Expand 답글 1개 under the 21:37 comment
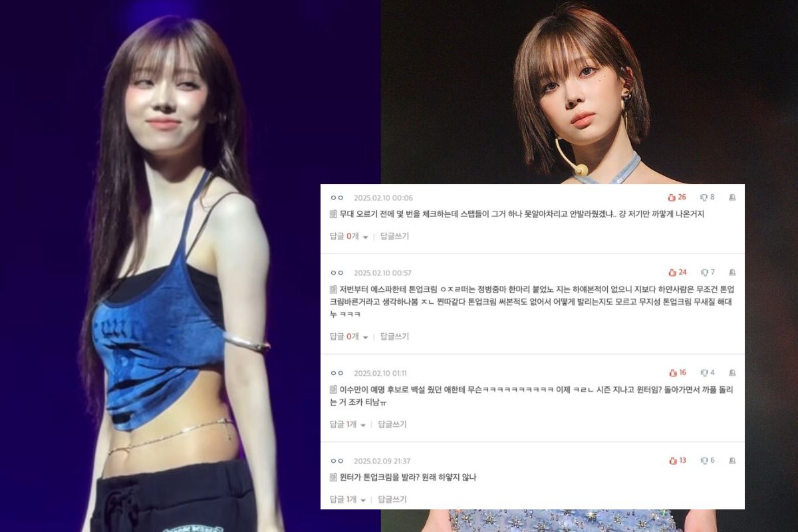 point(348,499)
